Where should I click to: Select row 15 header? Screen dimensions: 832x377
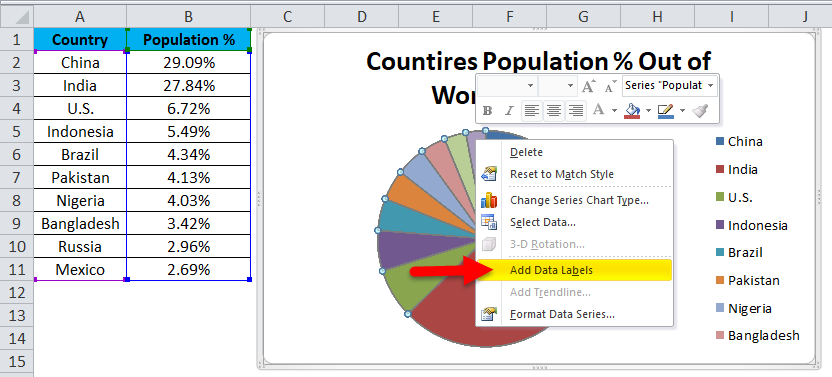16,362
